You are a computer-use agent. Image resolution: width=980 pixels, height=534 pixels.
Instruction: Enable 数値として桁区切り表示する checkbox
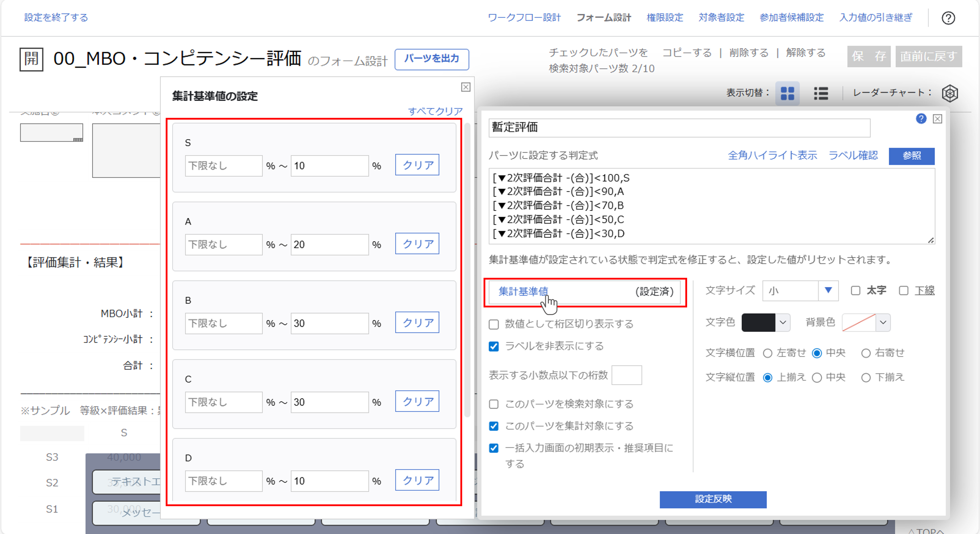493,324
